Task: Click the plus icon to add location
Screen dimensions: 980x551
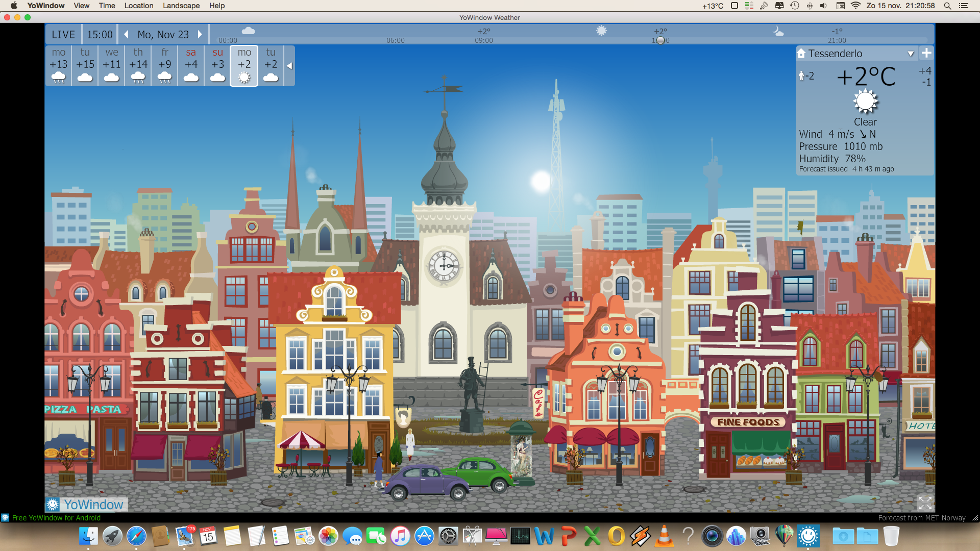Action: pos(926,53)
